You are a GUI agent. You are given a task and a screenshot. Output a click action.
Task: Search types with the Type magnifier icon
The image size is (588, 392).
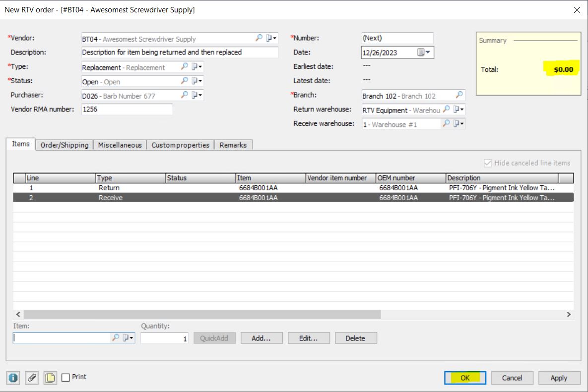point(184,66)
